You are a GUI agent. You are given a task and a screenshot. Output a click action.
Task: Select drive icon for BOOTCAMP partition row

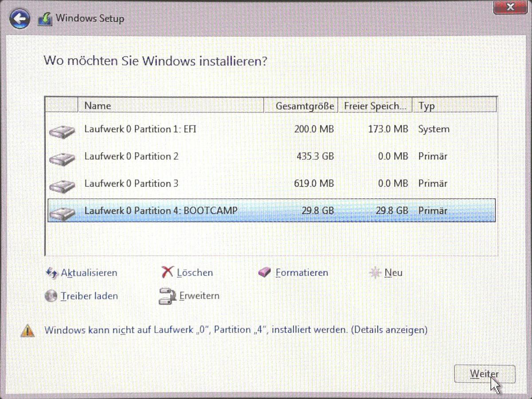coord(62,213)
